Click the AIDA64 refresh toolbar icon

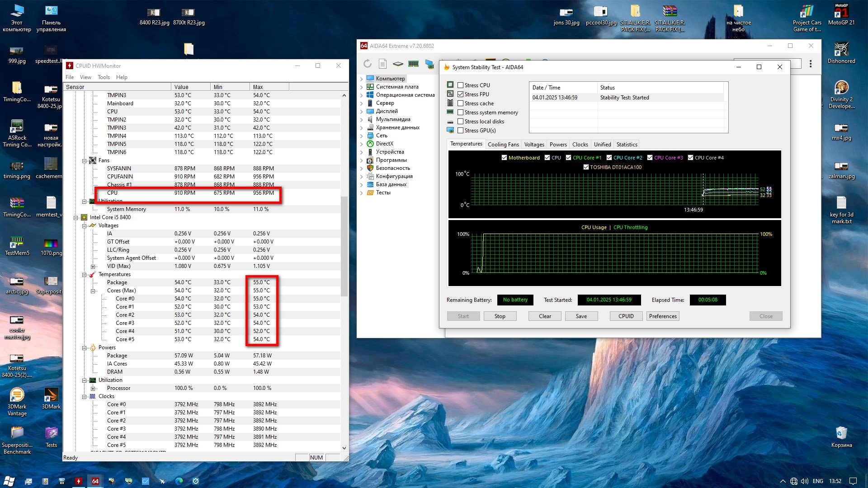(368, 64)
